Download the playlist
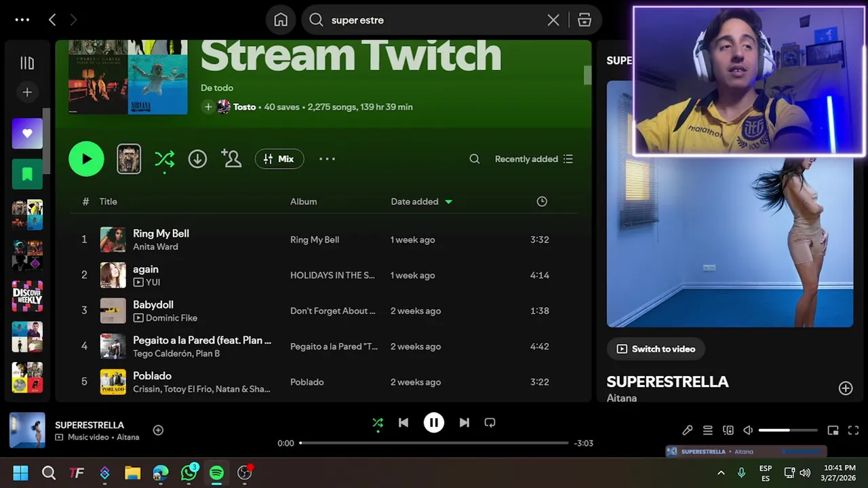Screen dimensions: 868x488 (x=197, y=159)
